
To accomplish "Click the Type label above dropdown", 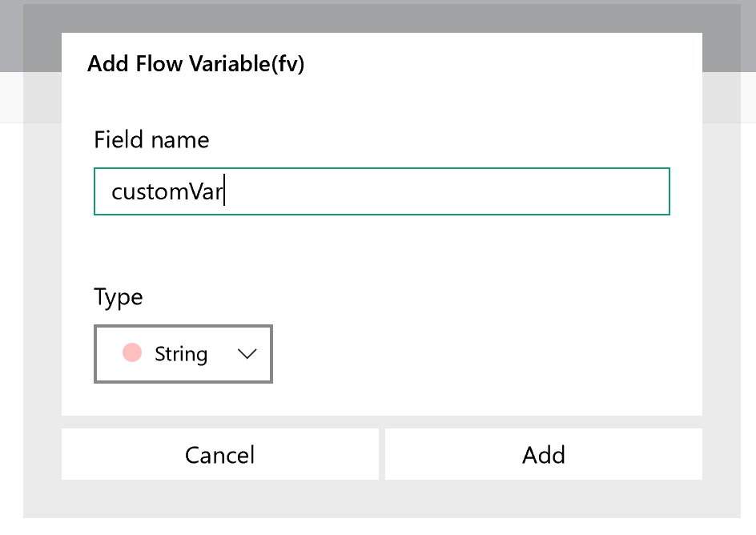I will click(x=119, y=297).
